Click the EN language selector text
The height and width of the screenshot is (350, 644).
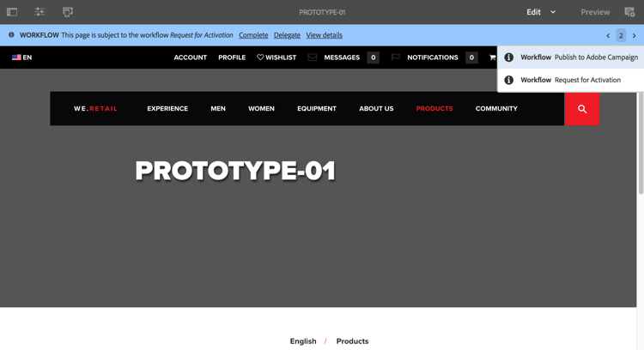pyautogui.click(x=27, y=57)
